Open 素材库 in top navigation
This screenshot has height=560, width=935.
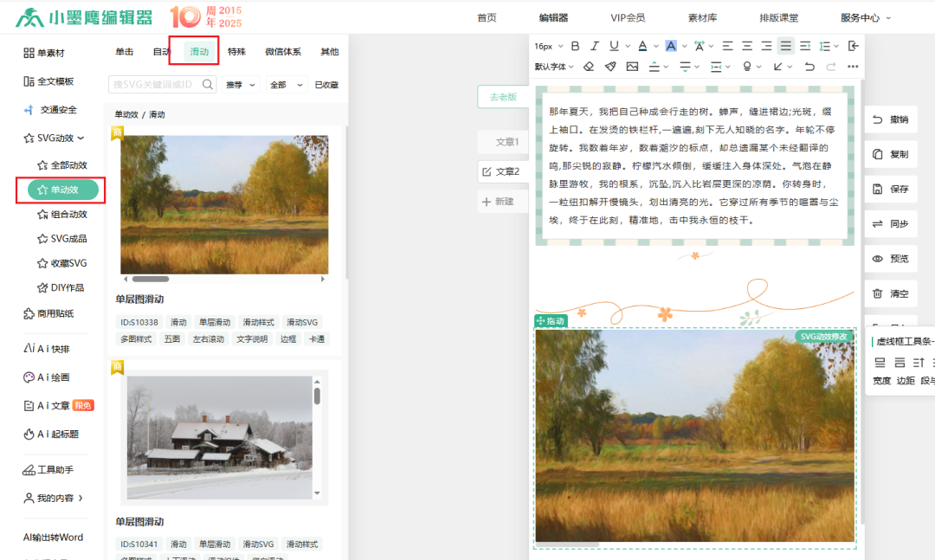(x=702, y=18)
